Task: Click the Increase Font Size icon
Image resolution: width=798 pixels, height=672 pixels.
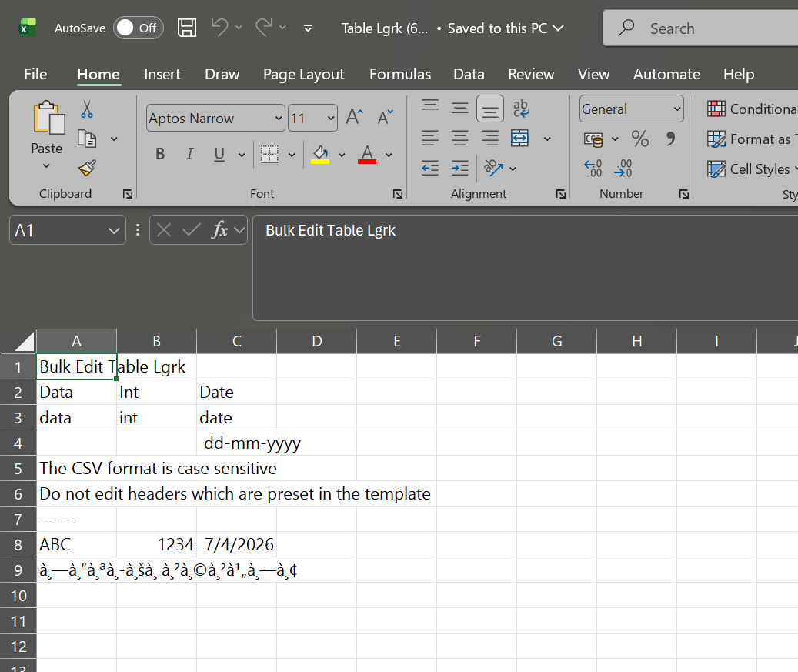Action: (354, 118)
